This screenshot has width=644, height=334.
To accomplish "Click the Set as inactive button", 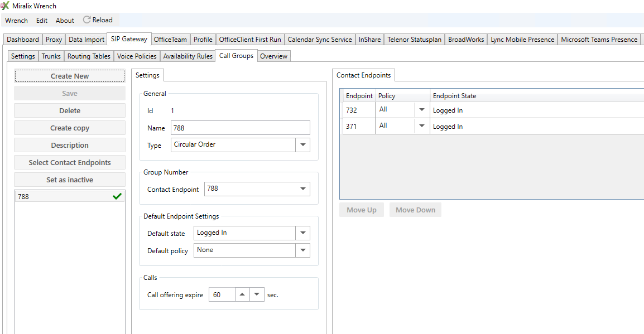I will [x=70, y=180].
